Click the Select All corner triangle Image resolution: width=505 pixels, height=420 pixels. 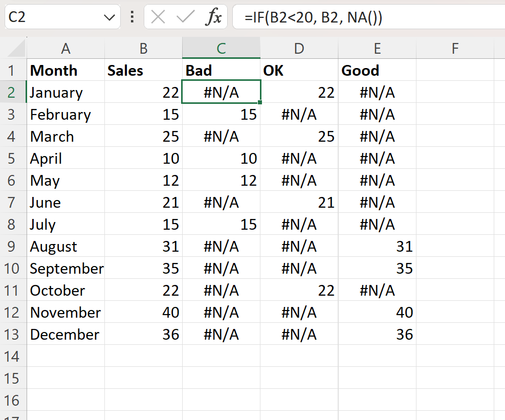click(x=14, y=49)
